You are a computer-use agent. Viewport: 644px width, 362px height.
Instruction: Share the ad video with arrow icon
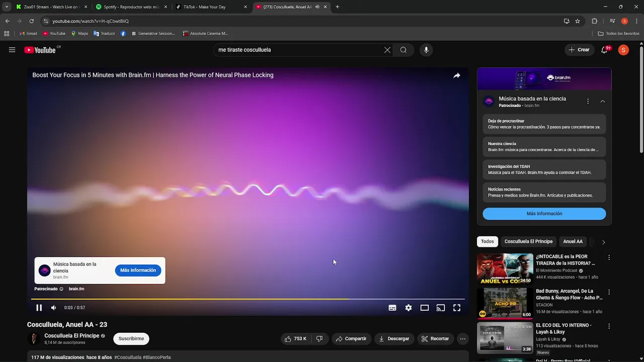[x=457, y=75]
